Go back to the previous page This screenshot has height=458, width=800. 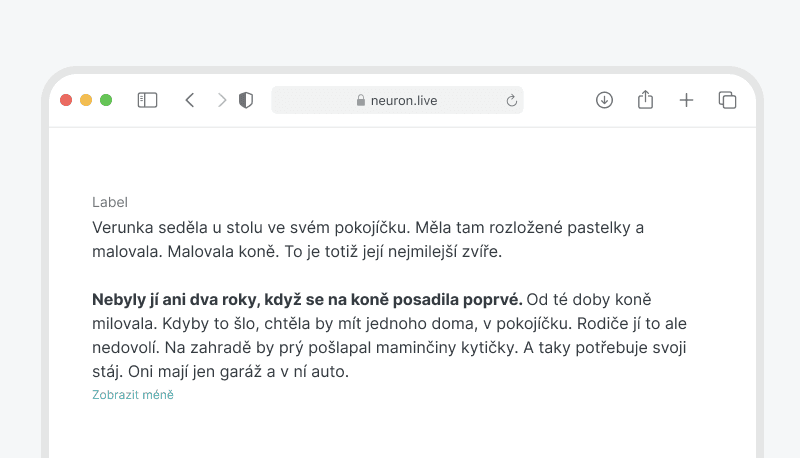pos(190,100)
